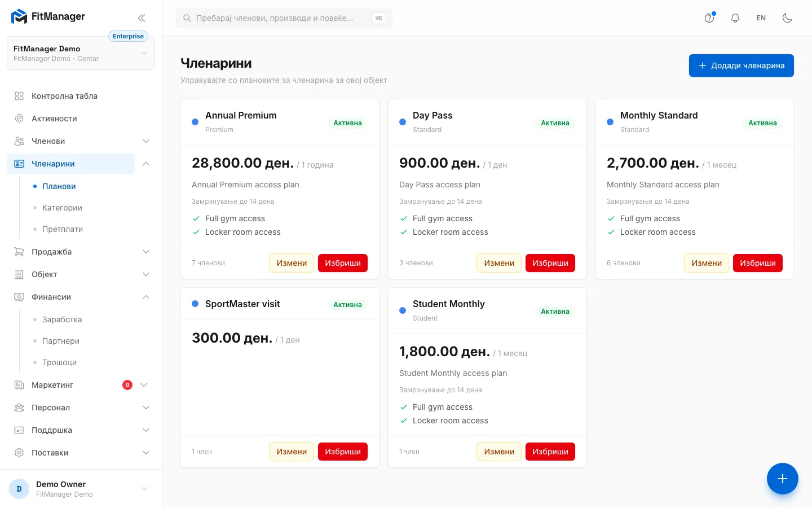Click the Членови people icon
812x508 pixels.
19,141
